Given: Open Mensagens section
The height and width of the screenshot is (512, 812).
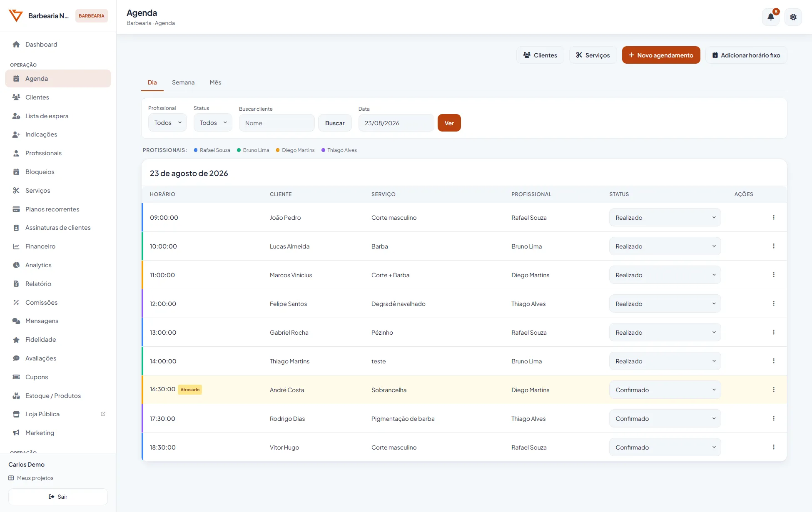Looking at the screenshot, I should (x=58, y=321).
